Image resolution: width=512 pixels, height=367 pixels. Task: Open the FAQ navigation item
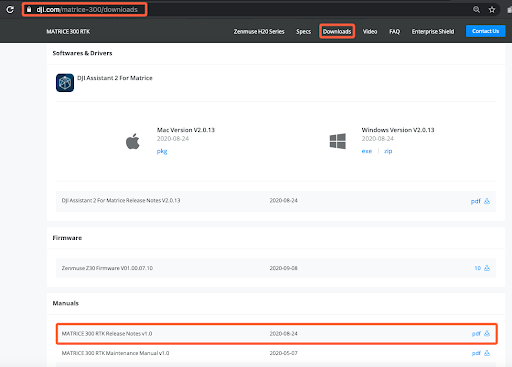(394, 31)
